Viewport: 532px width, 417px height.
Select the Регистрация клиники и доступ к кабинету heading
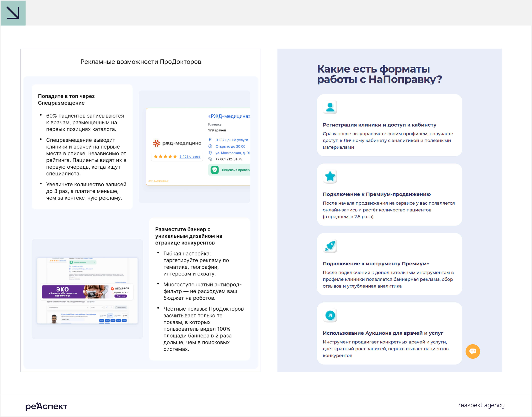point(379,125)
